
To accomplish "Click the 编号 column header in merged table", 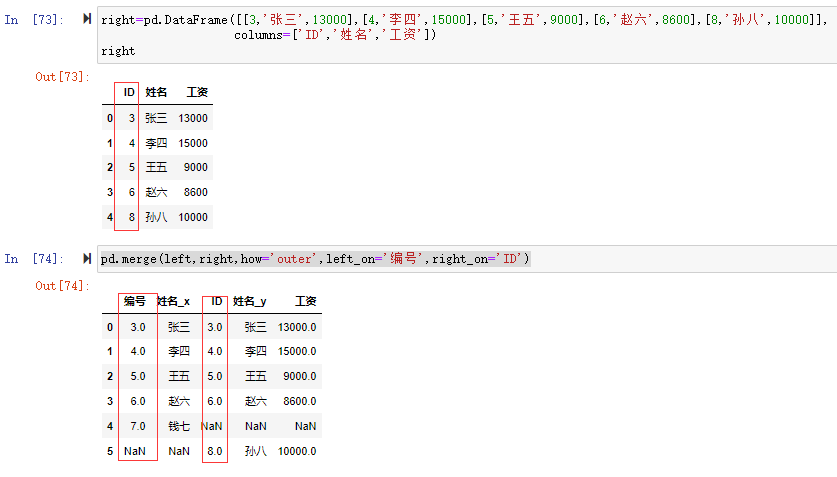I will 135,301.
